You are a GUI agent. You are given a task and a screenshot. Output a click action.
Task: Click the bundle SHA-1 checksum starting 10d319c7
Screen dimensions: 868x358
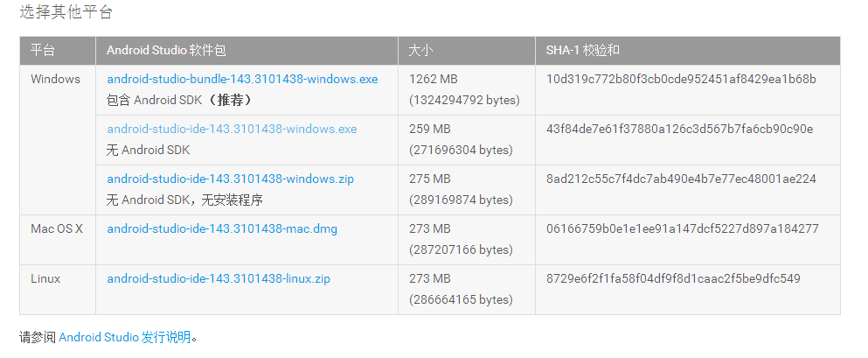[681, 79]
